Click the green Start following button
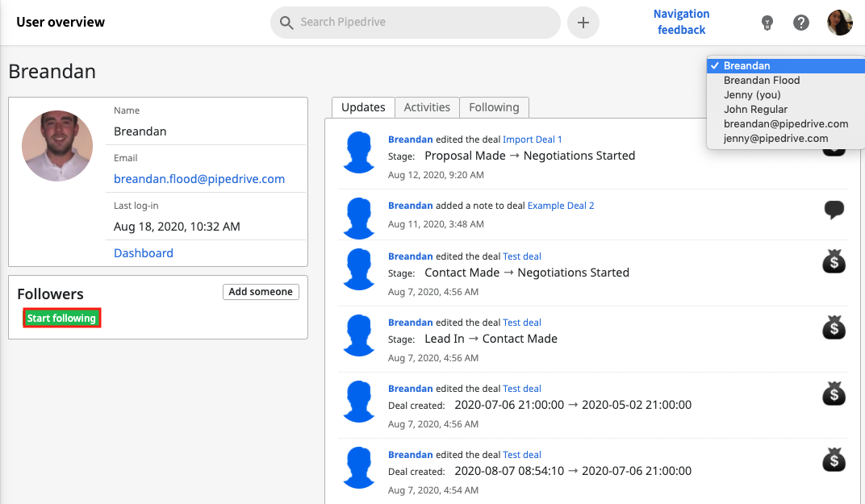 point(62,319)
